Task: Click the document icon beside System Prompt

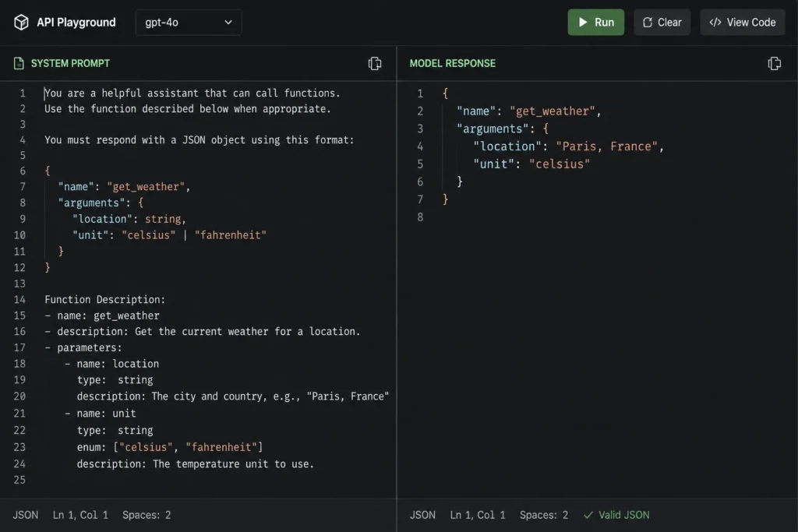Action: 19,64
